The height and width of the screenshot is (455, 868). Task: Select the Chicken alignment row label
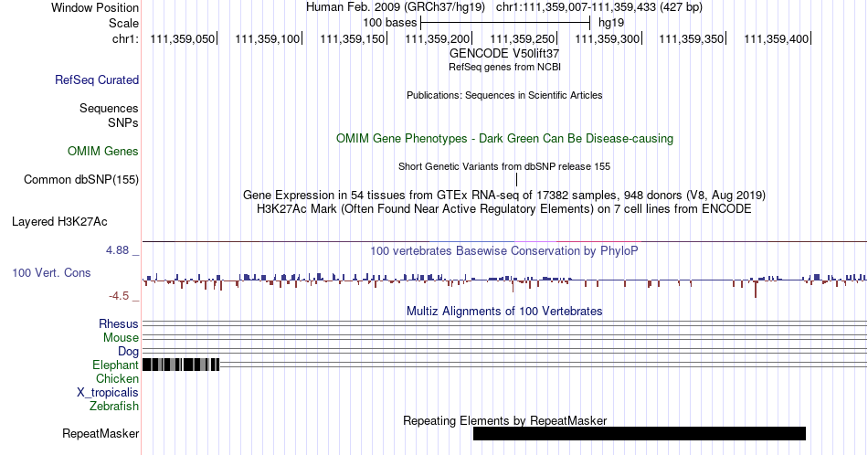coord(117,378)
